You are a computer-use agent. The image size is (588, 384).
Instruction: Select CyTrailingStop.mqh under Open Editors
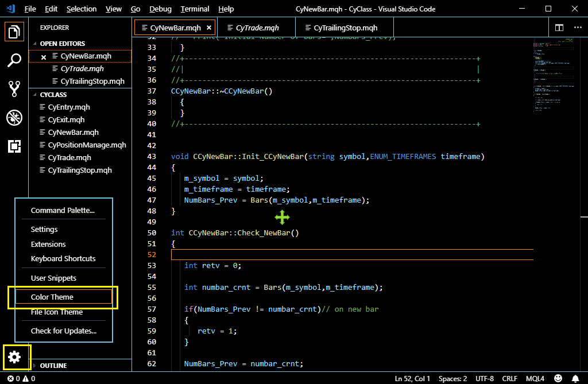[x=92, y=81]
